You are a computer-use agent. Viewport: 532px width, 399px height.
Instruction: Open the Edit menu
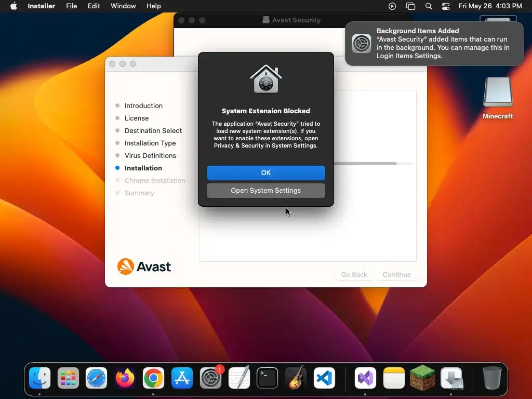94,6
